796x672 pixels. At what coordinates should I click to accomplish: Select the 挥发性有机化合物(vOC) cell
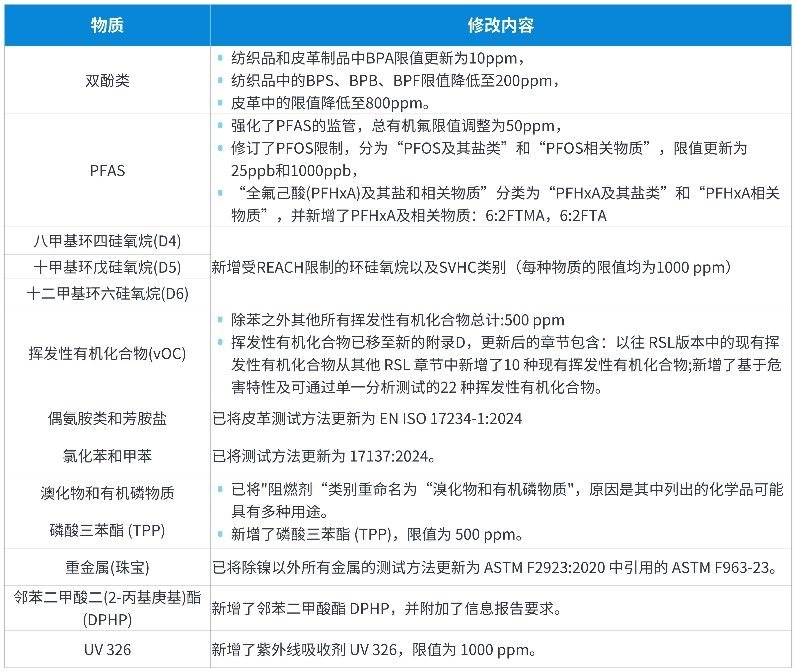click(x=107, y=353)
